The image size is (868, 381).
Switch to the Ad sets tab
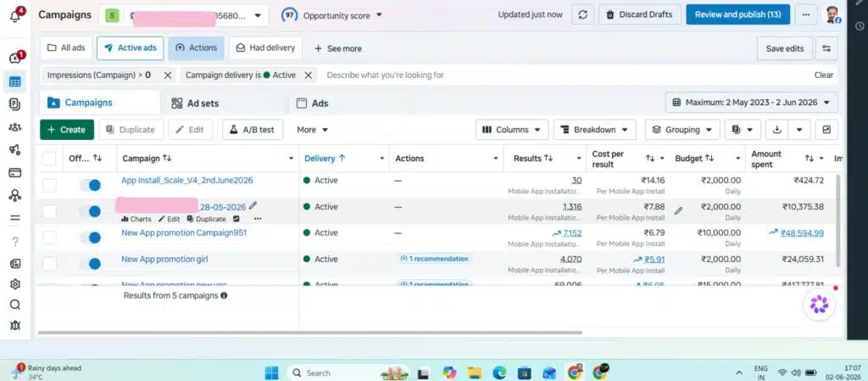pyautogui.click(x=195, y=104)
